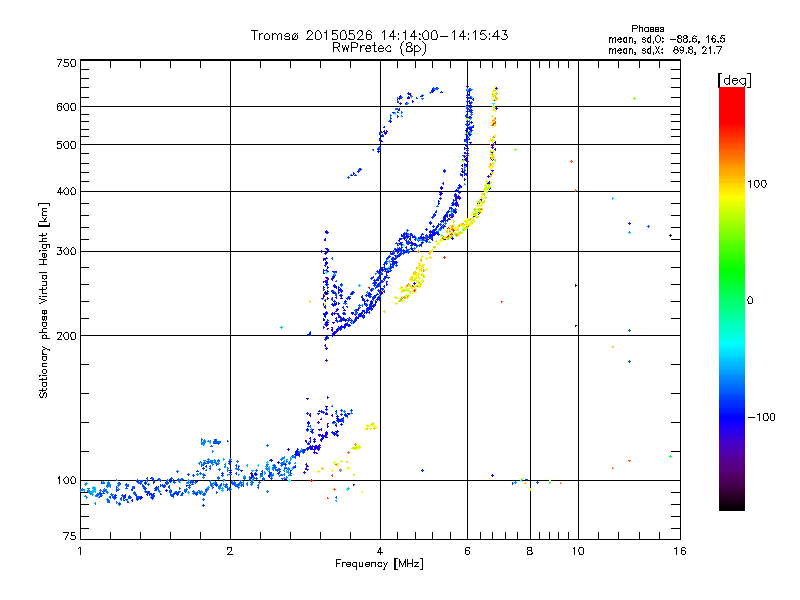The width and height of the screenshot is (800, 600).
Task: Click the "75" height axis tick label
Action: point(70,536)
